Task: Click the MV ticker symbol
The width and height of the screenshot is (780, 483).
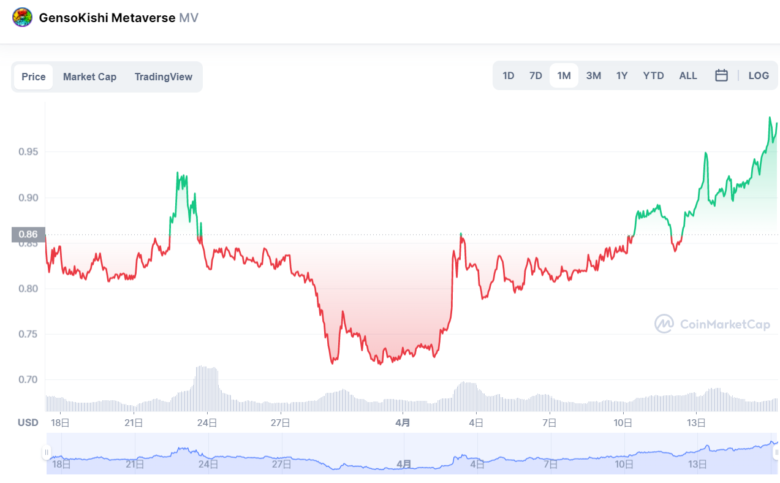Action: (189, 18)
